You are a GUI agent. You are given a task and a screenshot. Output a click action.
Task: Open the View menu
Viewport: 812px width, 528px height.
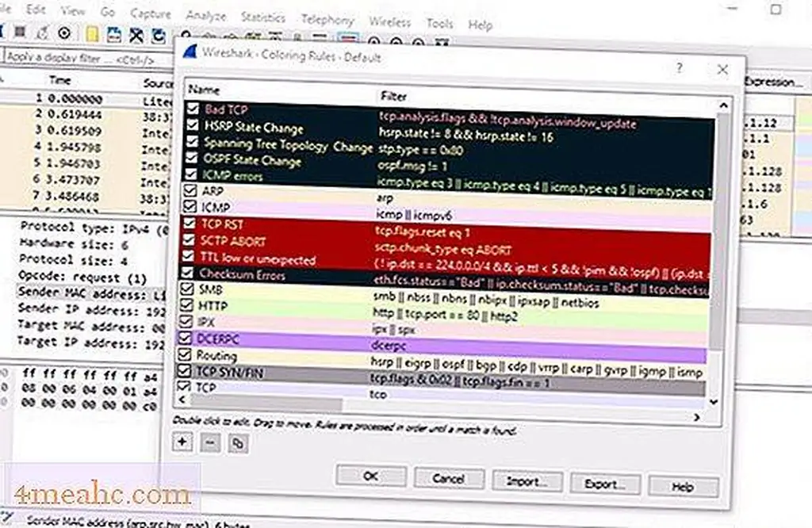pos(73,11)
